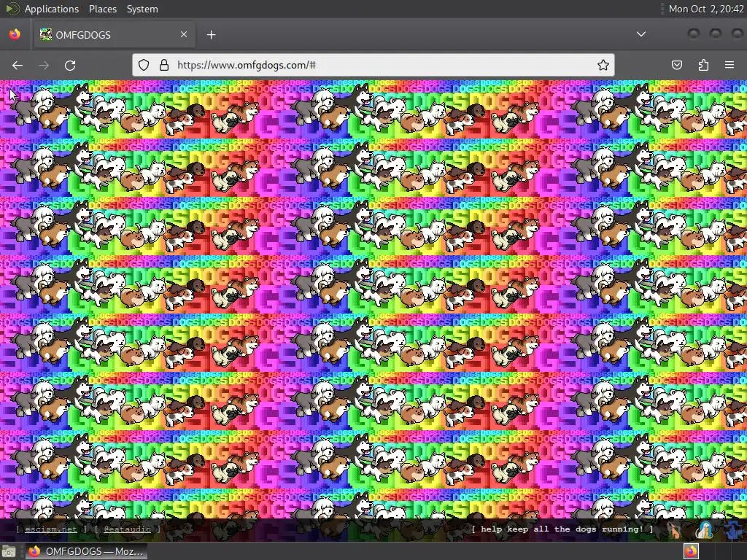Open the Extensions puzzle icon

[x=703, y=65]
